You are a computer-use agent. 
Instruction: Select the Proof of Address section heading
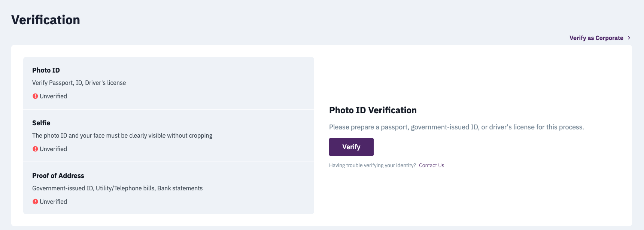tap(58, 176)
